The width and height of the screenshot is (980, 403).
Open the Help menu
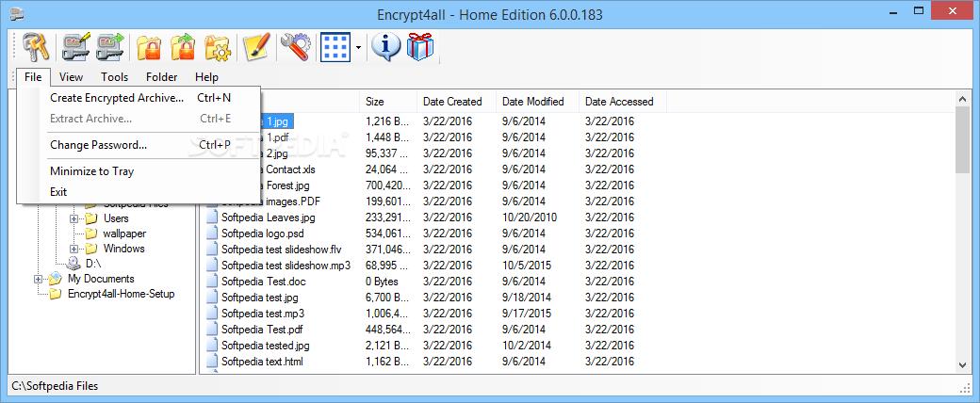coord(206,77)
